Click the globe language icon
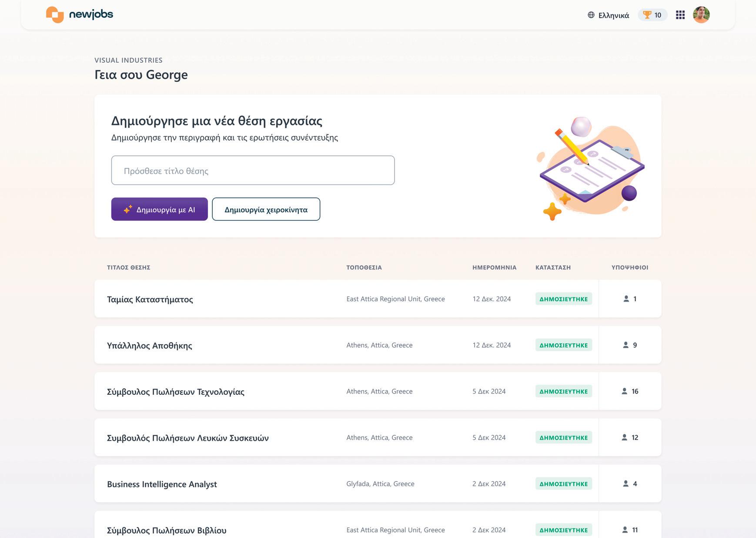756x538 pixels. (x=591, y=15)
